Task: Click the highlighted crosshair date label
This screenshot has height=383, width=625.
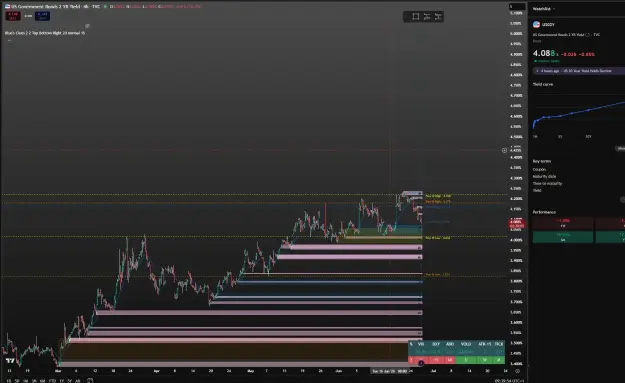Action: point(389,371)
